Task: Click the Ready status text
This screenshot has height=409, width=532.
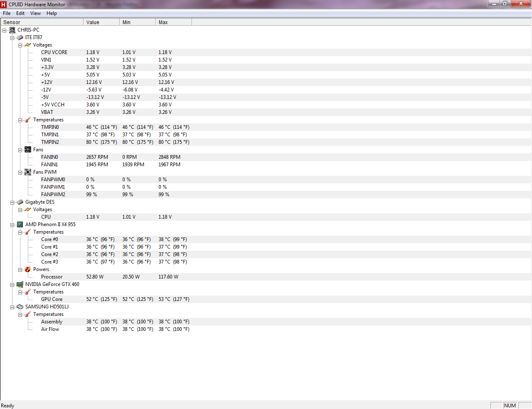Action: tap(7, 406)
